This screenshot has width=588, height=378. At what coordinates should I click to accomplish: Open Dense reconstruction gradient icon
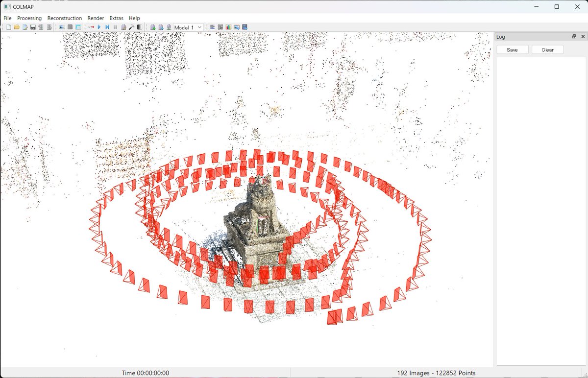pos(140,27)
